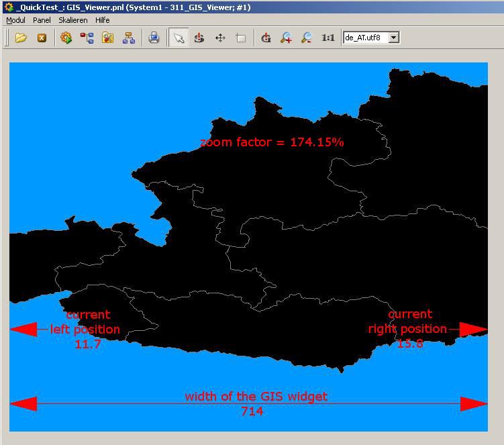504x445 pixels.
Task: Enable the rectangle zoom selection tool
Action: click(241, 38)
